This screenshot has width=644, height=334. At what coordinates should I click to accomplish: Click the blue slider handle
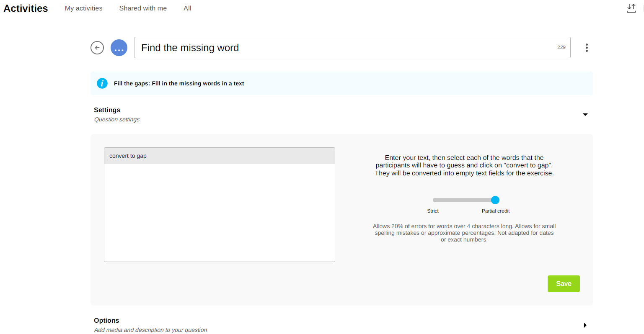(495, 200)
